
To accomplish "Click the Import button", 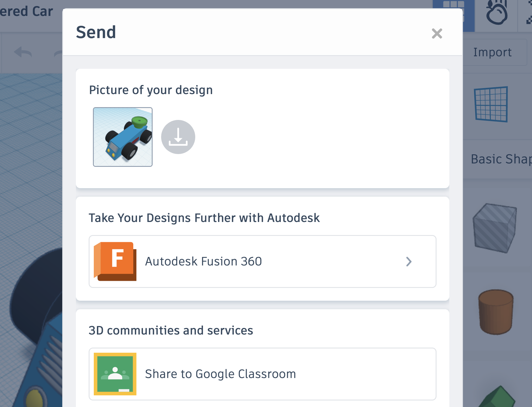I will (x=492, y=52).
